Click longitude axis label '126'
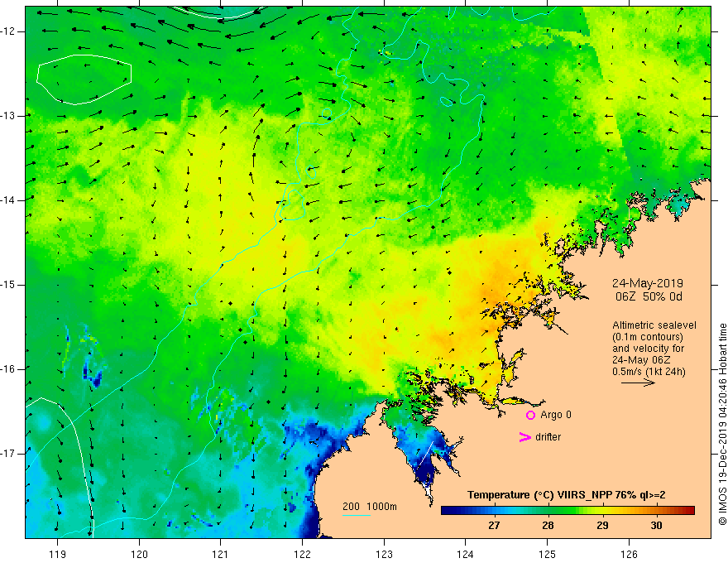 (x=629, y=554)
